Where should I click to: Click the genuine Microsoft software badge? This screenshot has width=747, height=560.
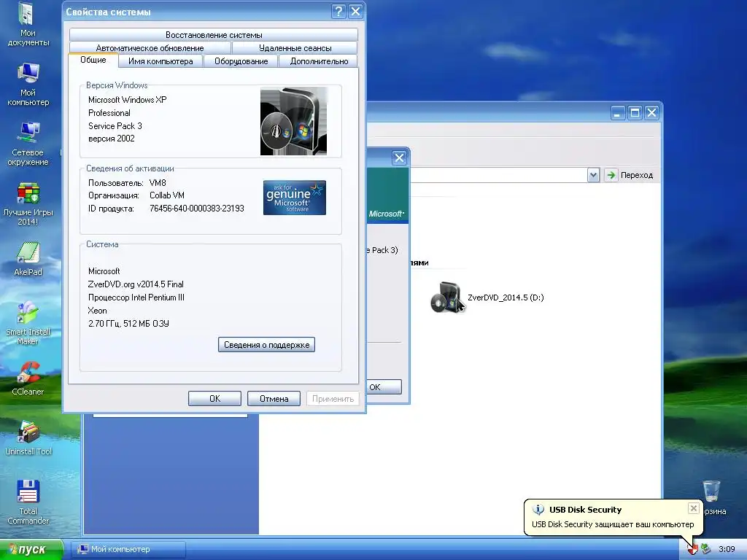pyautogui.click(x=295, y=198)
